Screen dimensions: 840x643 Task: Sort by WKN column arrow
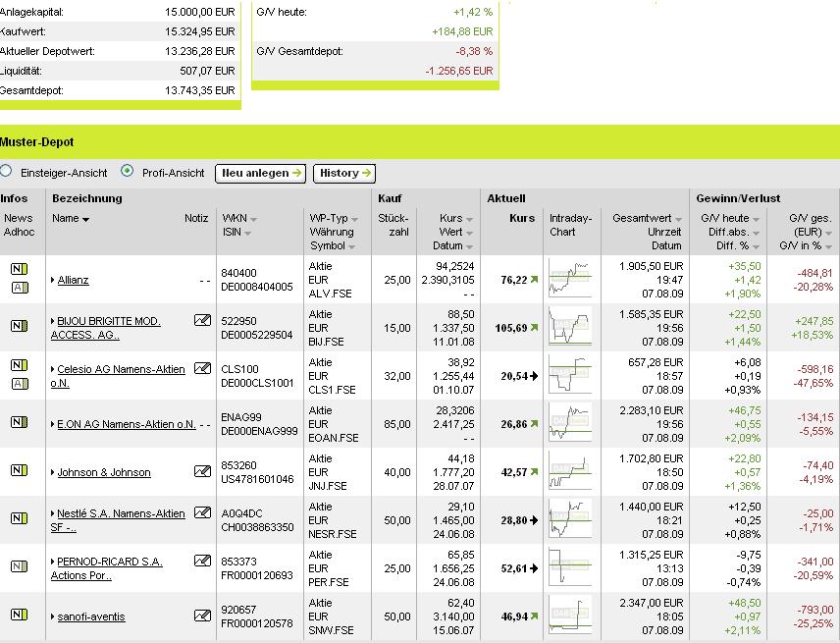[253, 219]
